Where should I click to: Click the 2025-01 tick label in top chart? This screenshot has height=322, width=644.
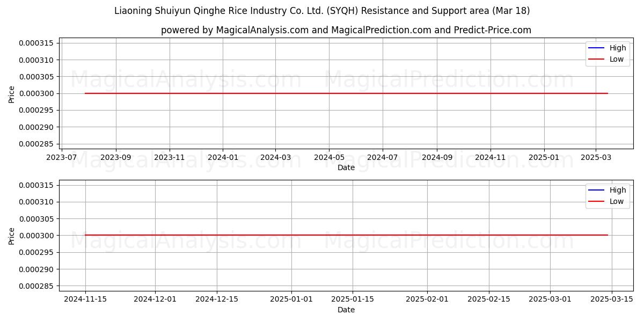pos(544,158)
